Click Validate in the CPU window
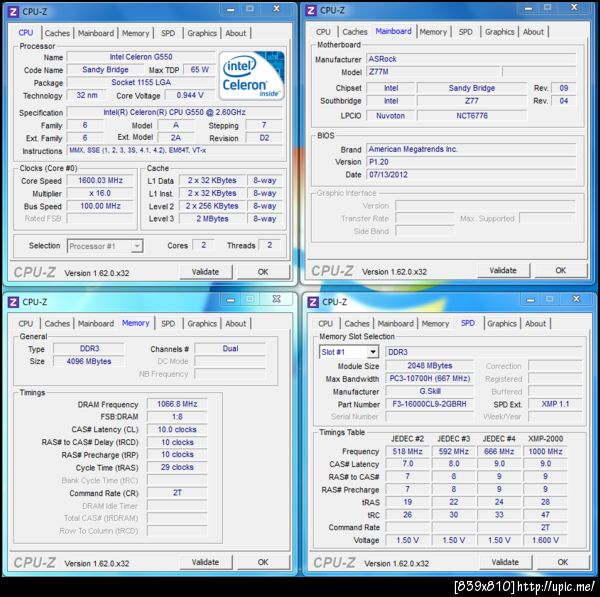 click(x=205, y=272)
